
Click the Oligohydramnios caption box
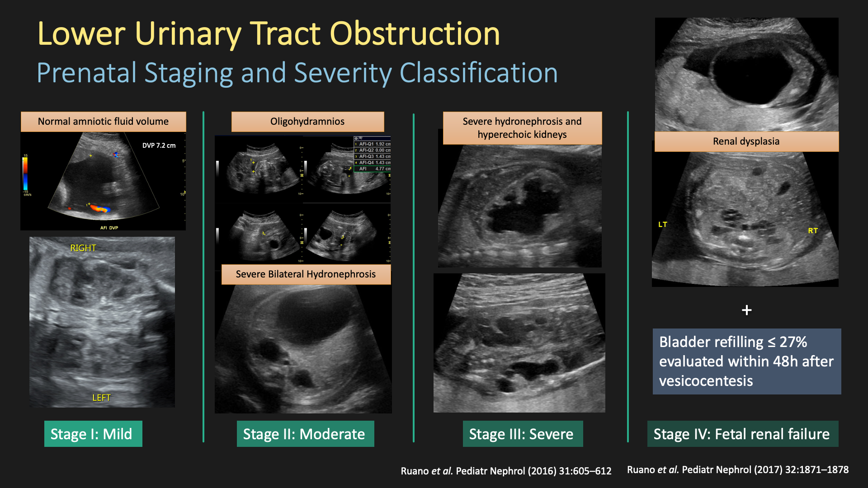[x=307, y=122]
